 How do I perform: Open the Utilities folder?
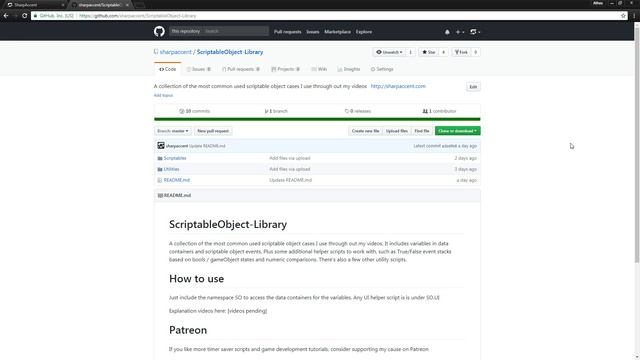click(x=171, y=169)
